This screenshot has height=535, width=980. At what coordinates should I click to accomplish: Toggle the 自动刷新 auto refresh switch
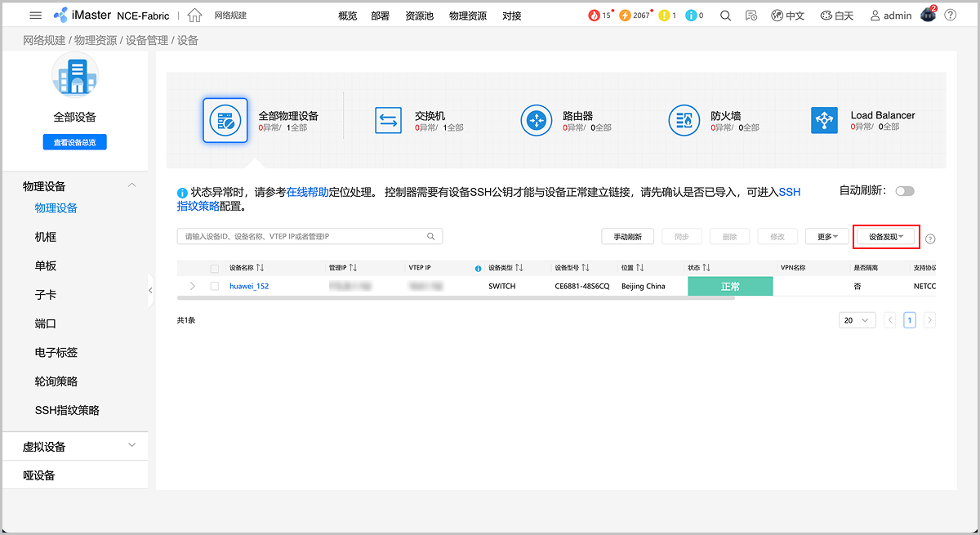(904, 191)
